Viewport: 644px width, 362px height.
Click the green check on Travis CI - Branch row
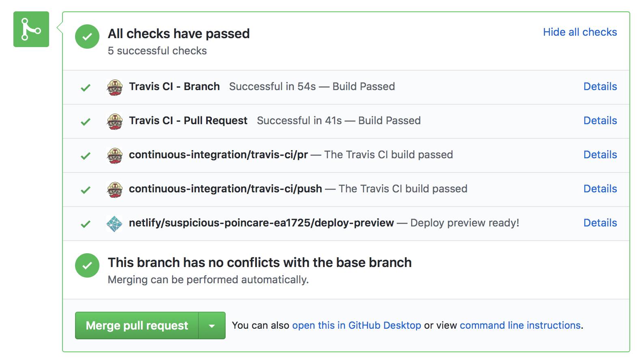click(86, 86)
